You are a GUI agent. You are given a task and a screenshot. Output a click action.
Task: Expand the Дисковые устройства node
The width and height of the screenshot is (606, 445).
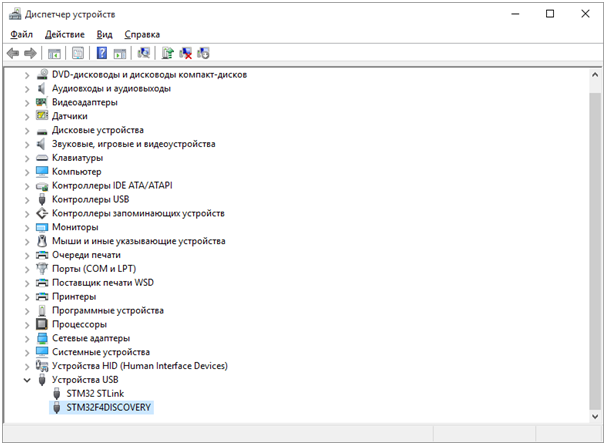pyautogui.click(x=27, y=130)
